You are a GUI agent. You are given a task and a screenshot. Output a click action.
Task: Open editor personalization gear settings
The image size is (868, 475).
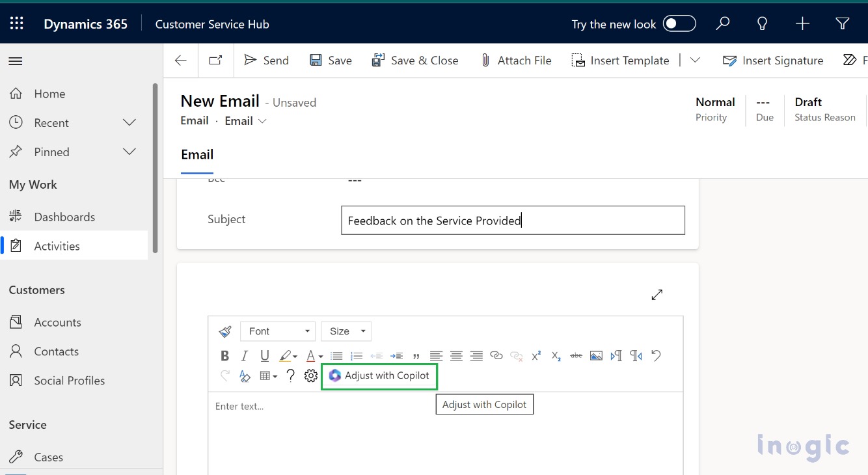click(x=311, y=376)
